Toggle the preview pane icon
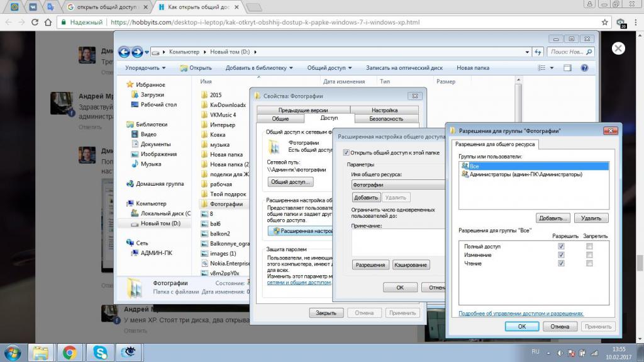644x362 pixels. coord(568,68)
